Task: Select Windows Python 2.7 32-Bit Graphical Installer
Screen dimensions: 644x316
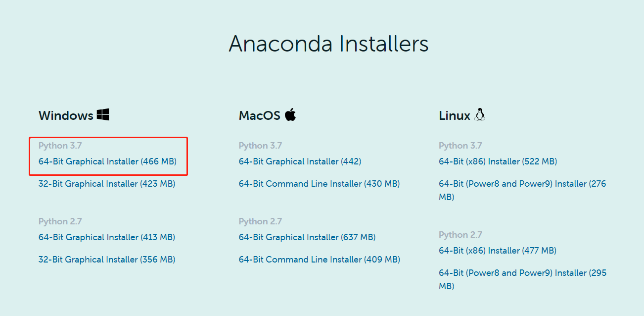Action: pos(107,259)
